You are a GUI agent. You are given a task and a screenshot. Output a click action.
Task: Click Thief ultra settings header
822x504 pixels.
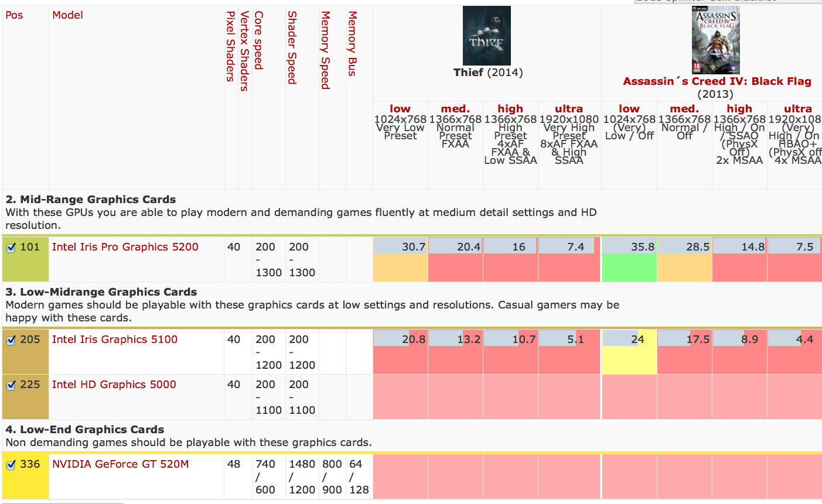[569, 109]
